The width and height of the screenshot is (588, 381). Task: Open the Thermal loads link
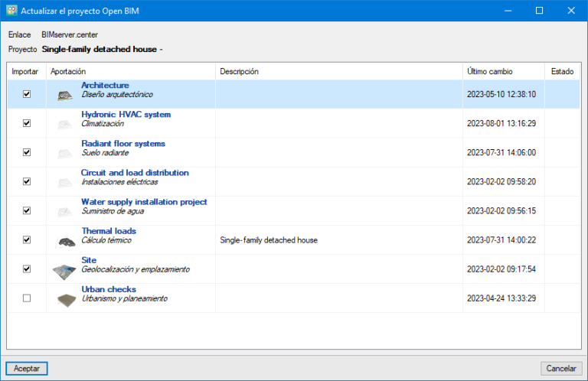(x=109, y=231)
